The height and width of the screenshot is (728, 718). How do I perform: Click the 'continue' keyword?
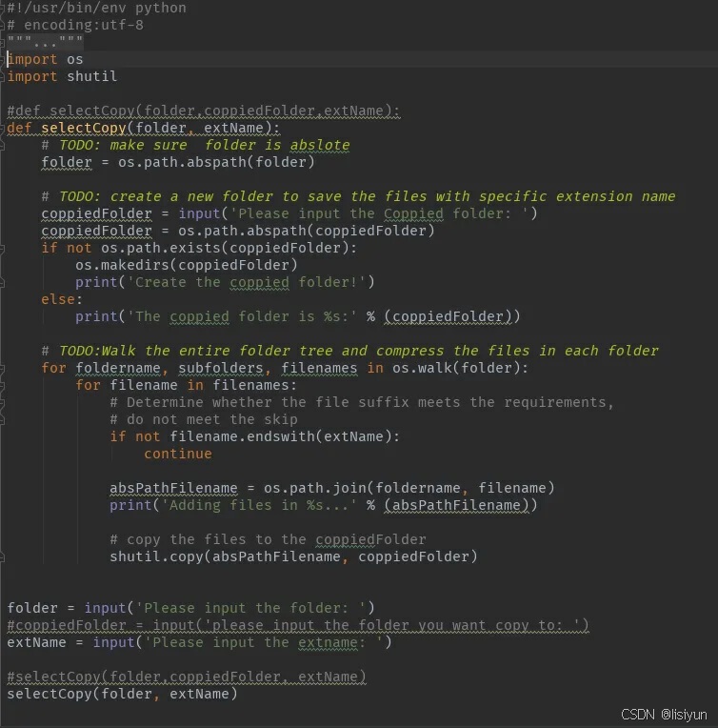(178, 455)
